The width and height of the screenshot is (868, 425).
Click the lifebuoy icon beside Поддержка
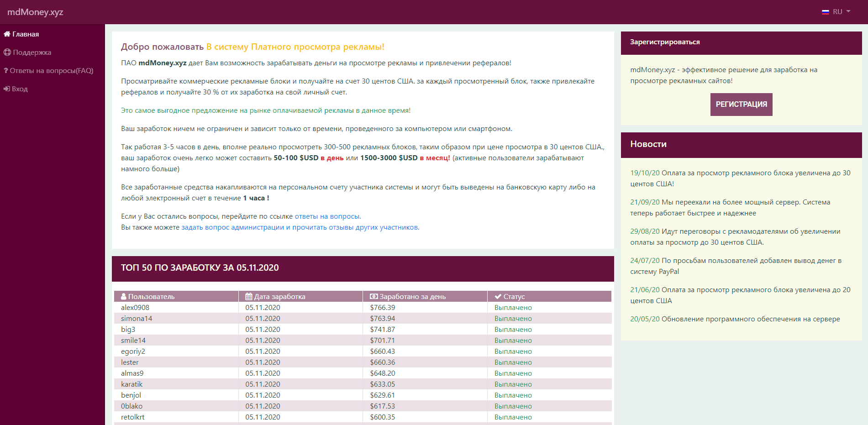[x=7, y=52]
